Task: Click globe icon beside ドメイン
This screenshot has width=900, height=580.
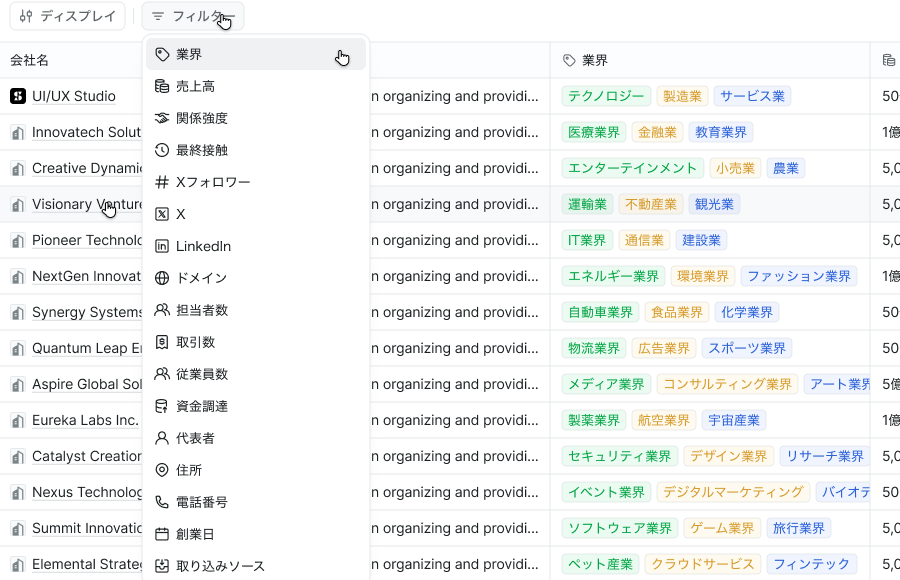Action: (162, 278)
